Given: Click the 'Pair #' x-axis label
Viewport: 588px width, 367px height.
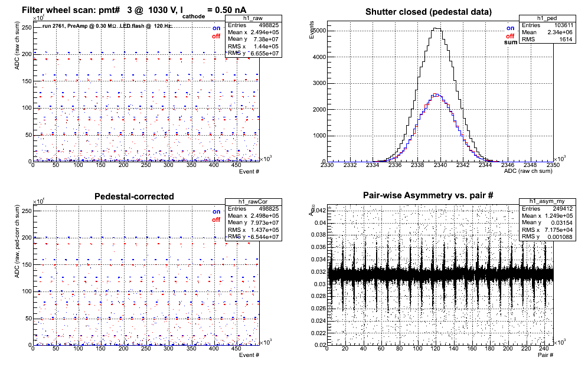Looking at the screenshot, I should [x=545, y=355].
